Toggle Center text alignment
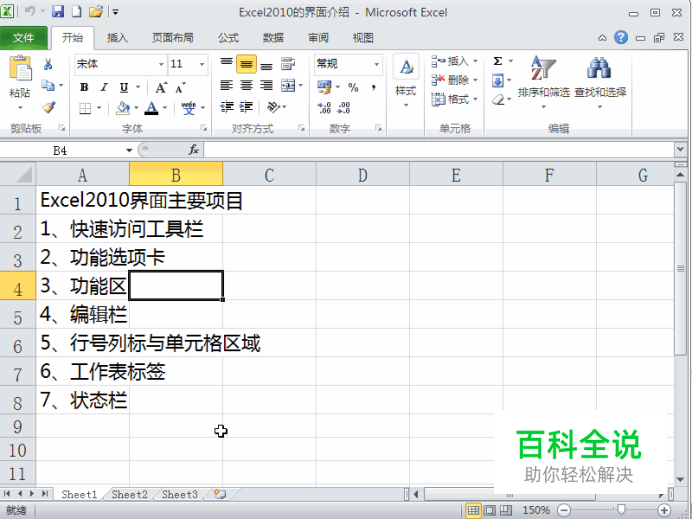Image resolution: width=692 pixels, height=519 pixels. 246,85
